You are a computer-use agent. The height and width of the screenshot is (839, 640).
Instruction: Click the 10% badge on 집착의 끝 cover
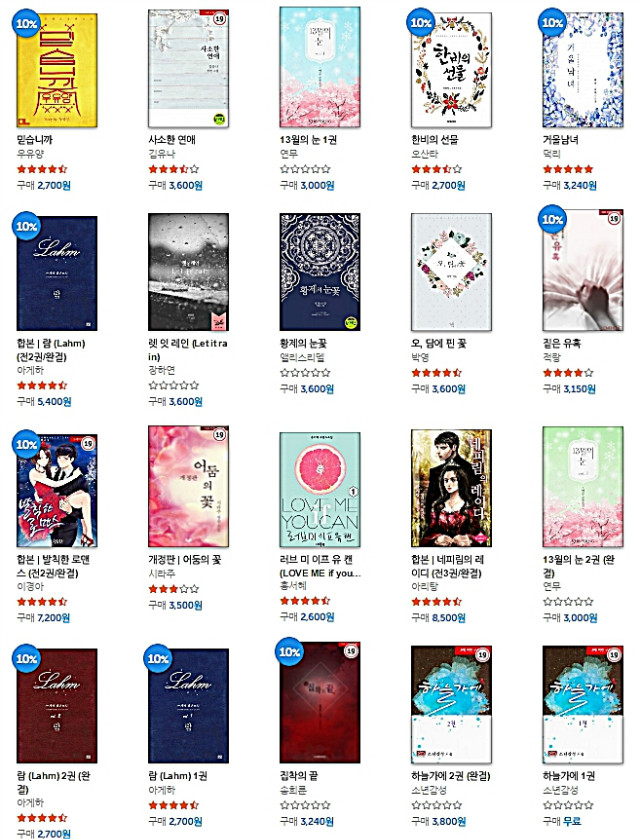pyautogui.click(x=289, y=652)
